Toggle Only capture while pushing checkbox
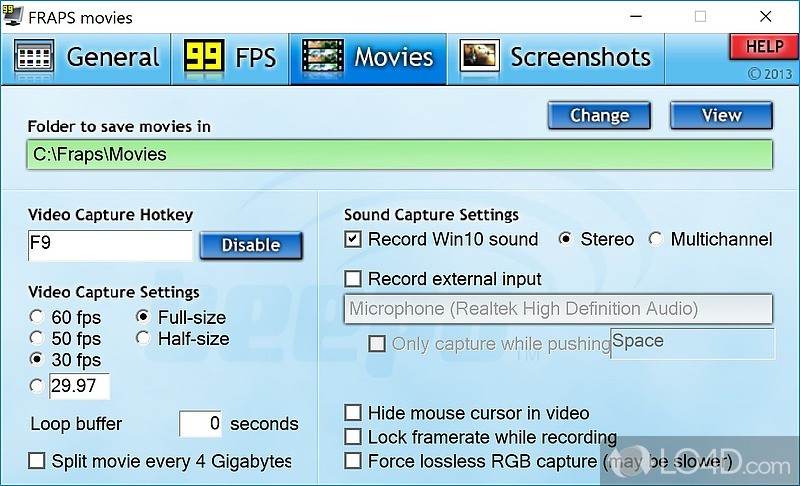 [x=377, y=344]
